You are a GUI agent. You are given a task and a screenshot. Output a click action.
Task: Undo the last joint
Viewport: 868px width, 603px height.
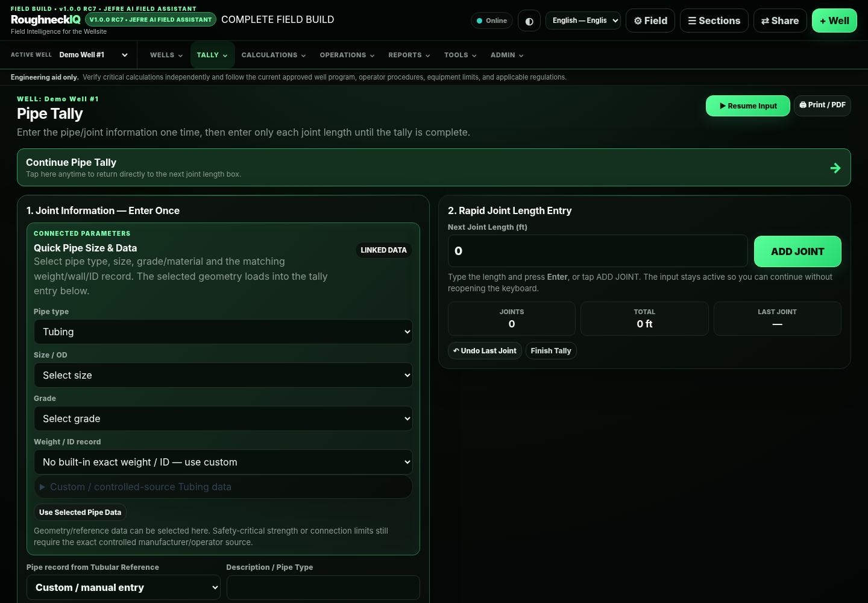[x=485, y=351]
